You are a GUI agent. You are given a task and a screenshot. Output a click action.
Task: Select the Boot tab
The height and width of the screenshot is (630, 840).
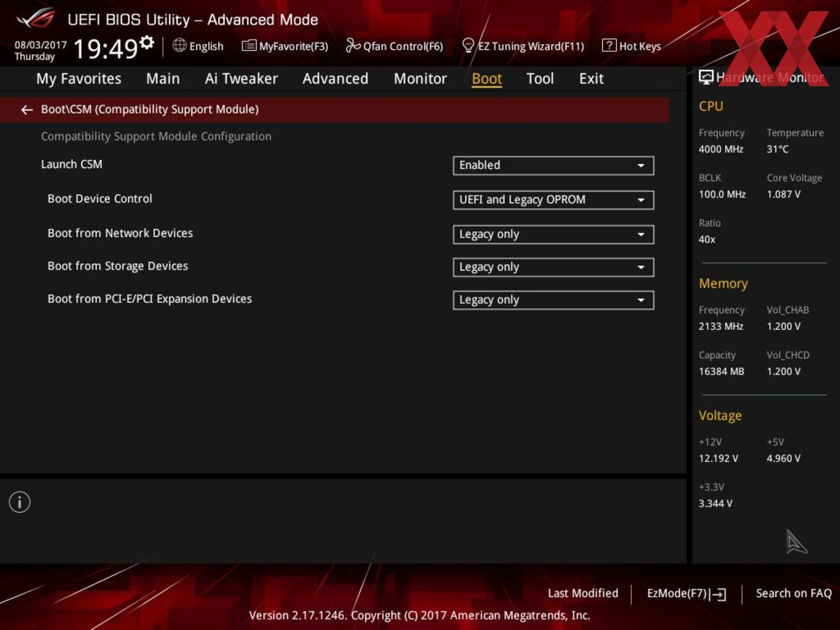(487, 78)
